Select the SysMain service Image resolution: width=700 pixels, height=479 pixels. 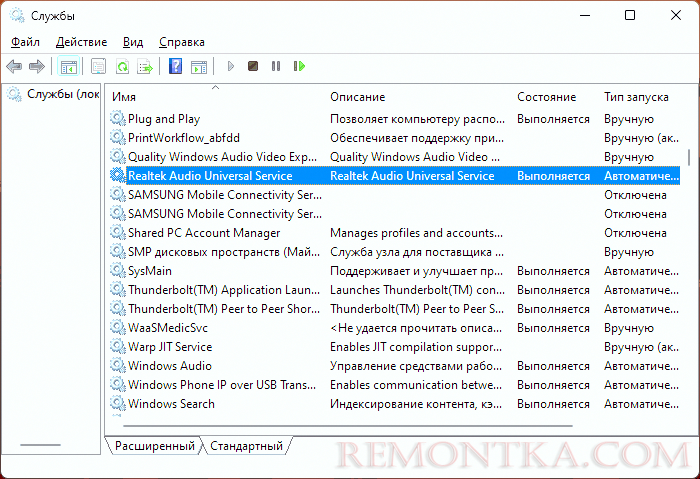[150, 271]
